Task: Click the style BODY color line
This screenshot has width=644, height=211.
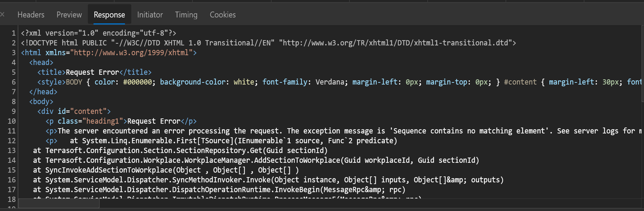Action: (339, 82)
